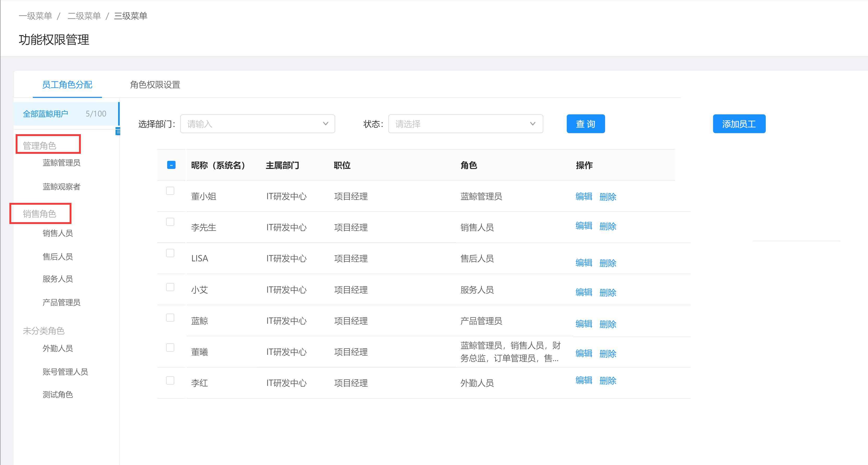868x465 pixels.
Task: Check the box for 董小姐 row
Action: coord(170,191)
